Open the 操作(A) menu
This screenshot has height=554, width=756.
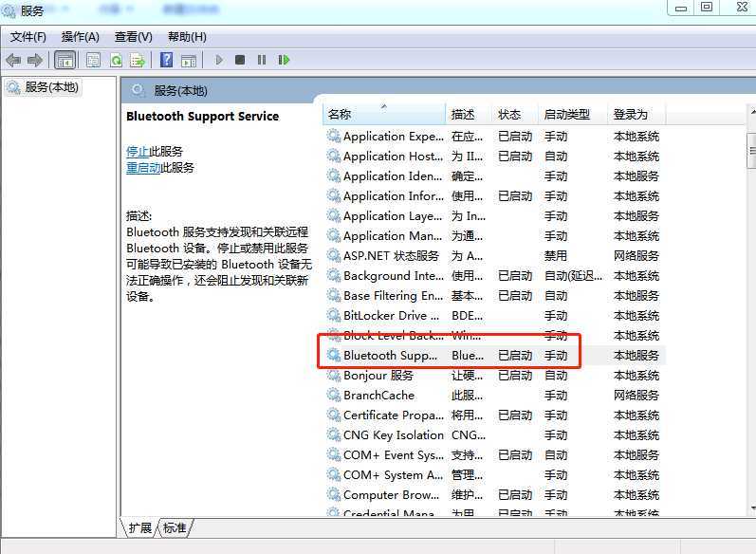point(80,37)
